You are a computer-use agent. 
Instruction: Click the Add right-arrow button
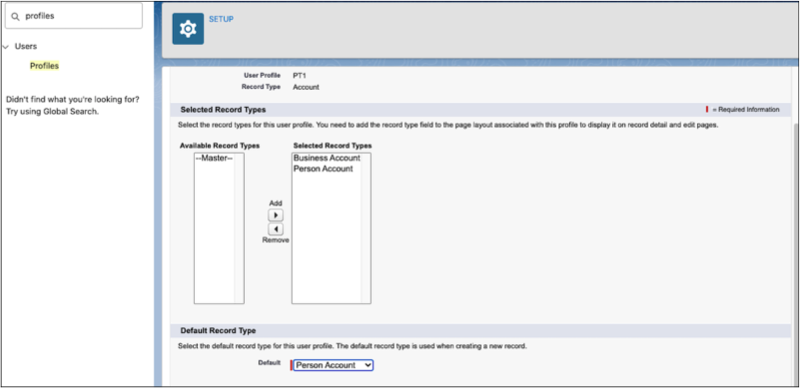click(276, 215)
